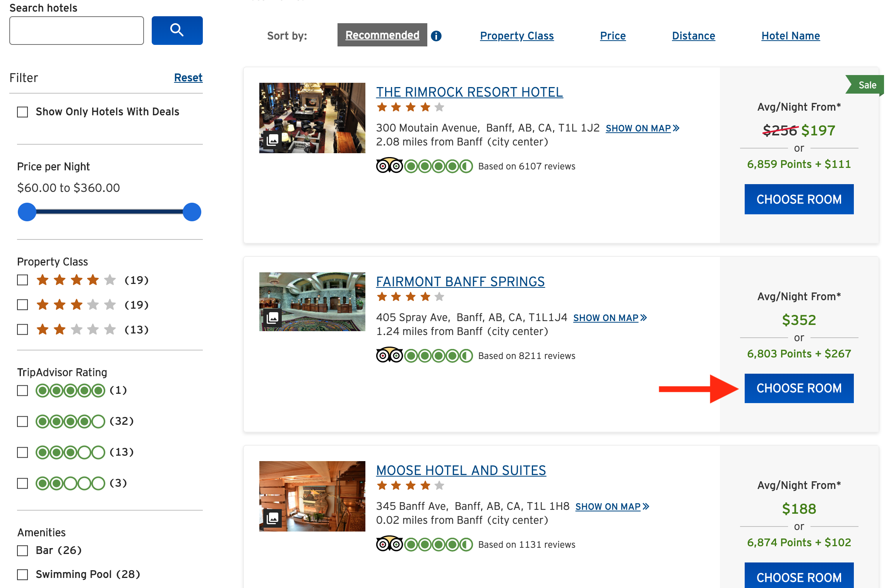Click the "$60.00 to $360.00" price range text
The image size is (891, 588).
(x=69, y=188)
